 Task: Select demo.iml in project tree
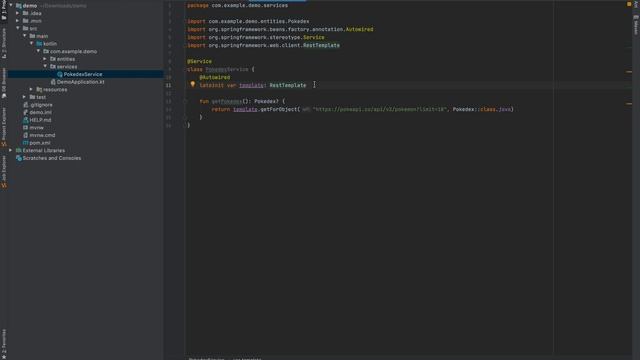(x=40, y=112)
